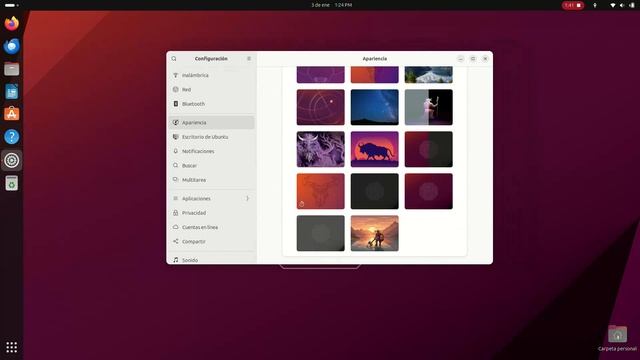Select the gray wallpaper thumbnail
Screen dimensions: 640x360
[x=320, y=233]
